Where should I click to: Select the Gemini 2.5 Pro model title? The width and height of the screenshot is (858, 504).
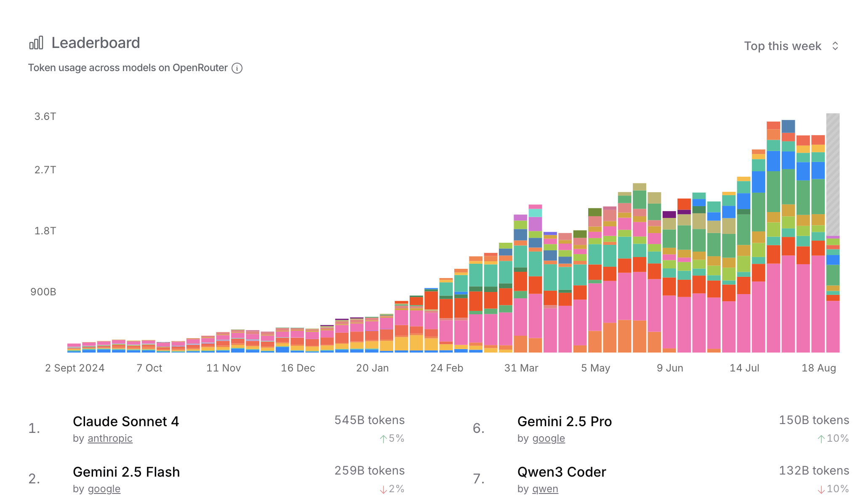click(564, 421)
